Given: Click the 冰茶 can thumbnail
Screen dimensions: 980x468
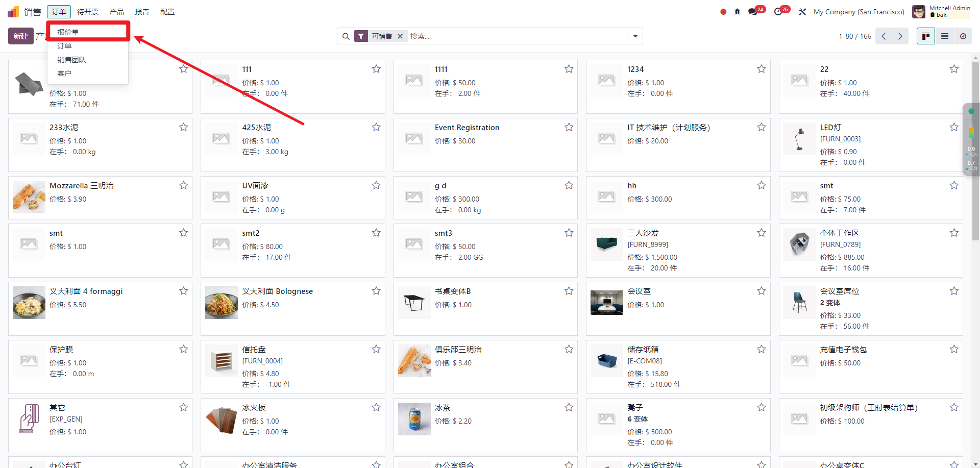Looking at the screenshot, I should 414,419.
